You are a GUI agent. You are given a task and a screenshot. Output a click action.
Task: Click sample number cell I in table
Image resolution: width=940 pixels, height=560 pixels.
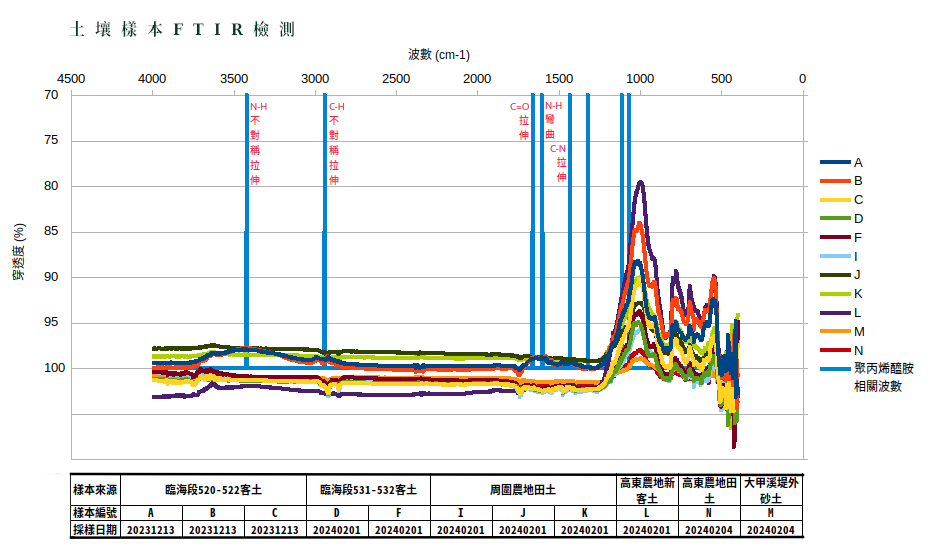click(461, 513)
